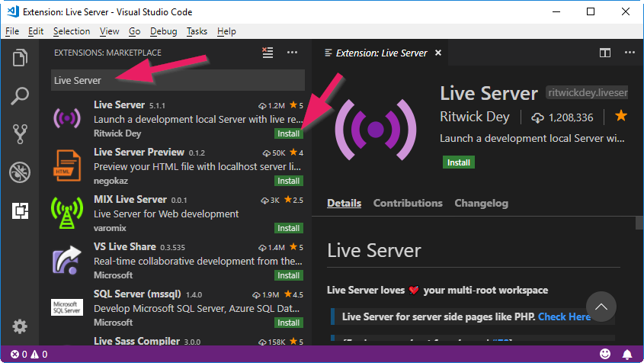Open the Go menu
This screenshot has height=363, width=644.
134,31
